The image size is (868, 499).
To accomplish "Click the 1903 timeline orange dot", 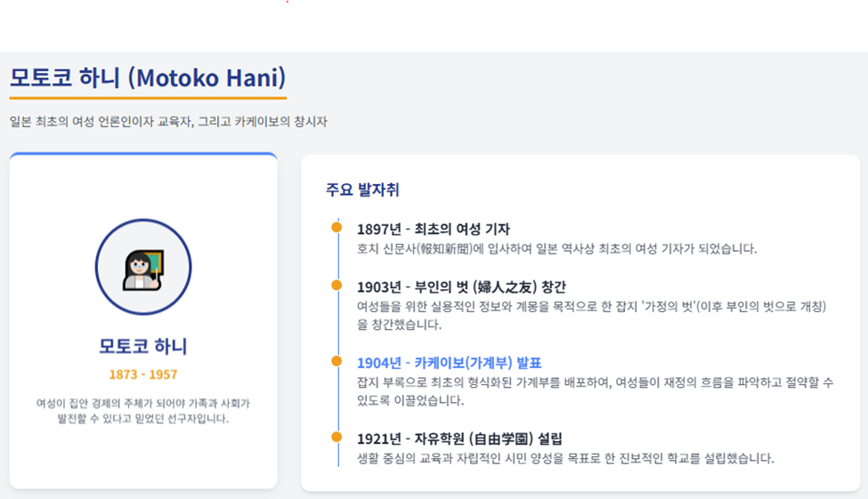I will click(337, 286).
